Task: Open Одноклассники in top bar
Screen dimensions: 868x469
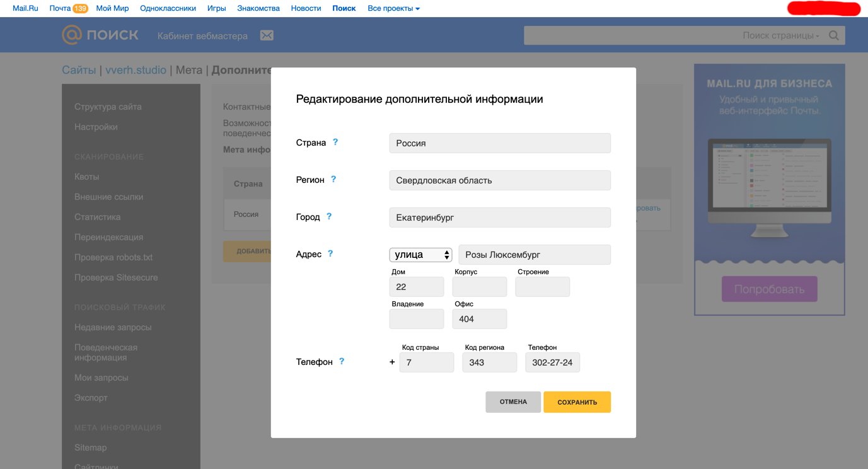Action: (168, 8)
